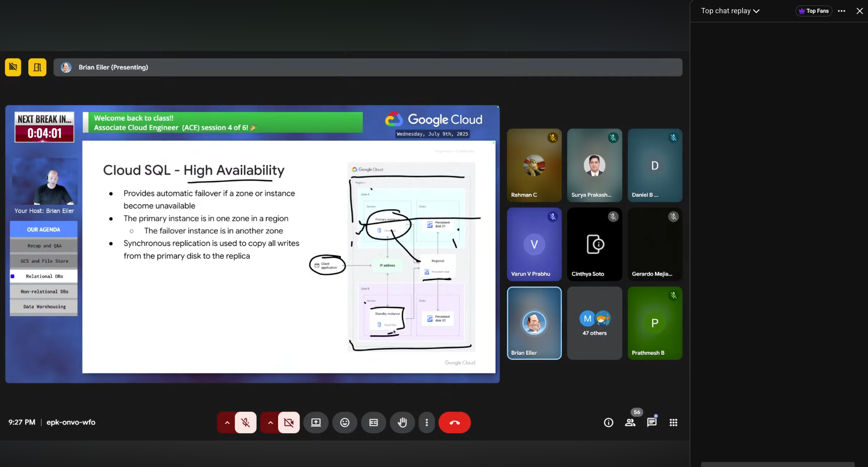Select Relational DBs agenda item
The image size is (868, 467).
click(44, 276)
